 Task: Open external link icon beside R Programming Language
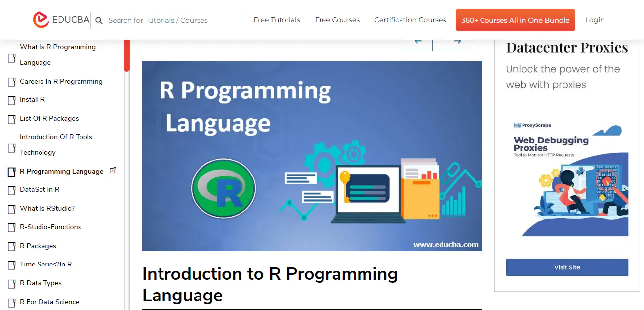pos(113,170)
